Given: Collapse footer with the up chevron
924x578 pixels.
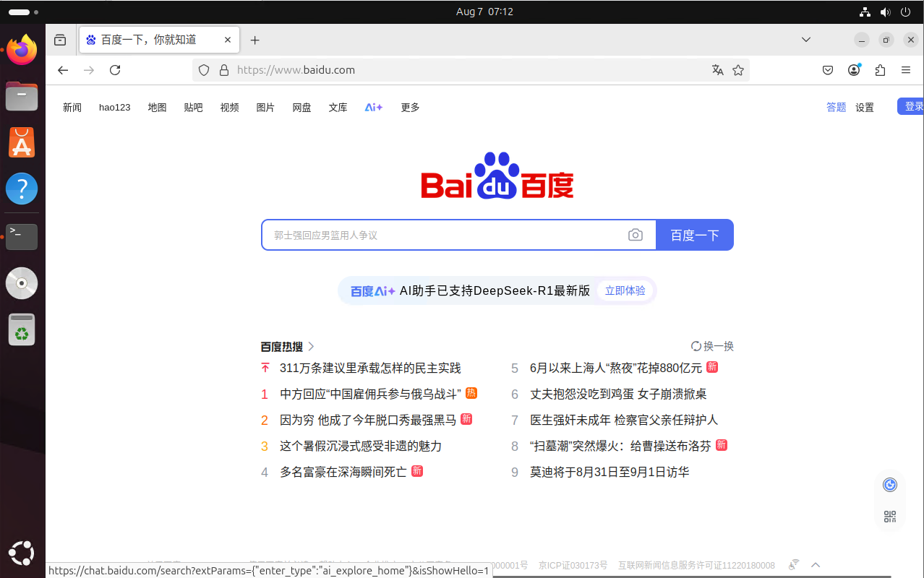Looking at the screenshot, I should 816,565.
